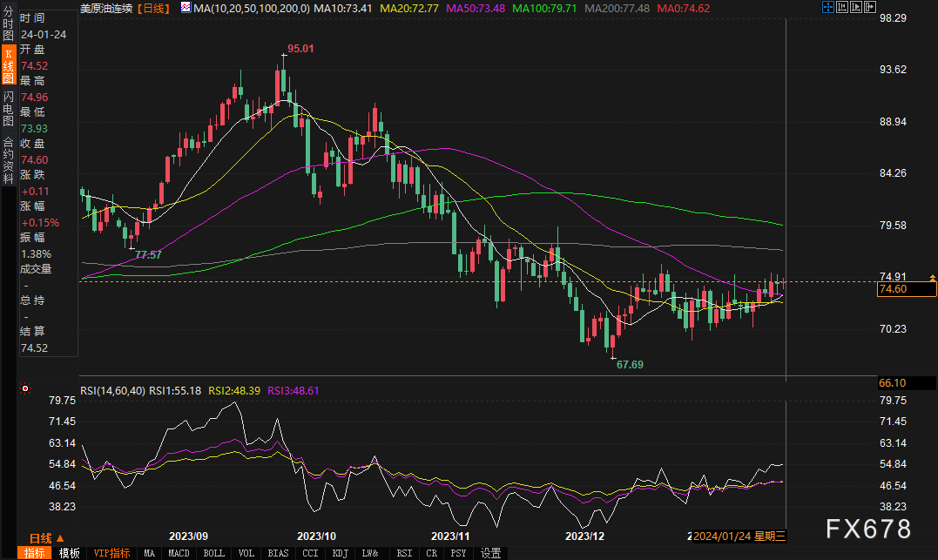Click the 67.69 low price marker
This screenshot has height=560, width=938.
[x=630, y=364]
